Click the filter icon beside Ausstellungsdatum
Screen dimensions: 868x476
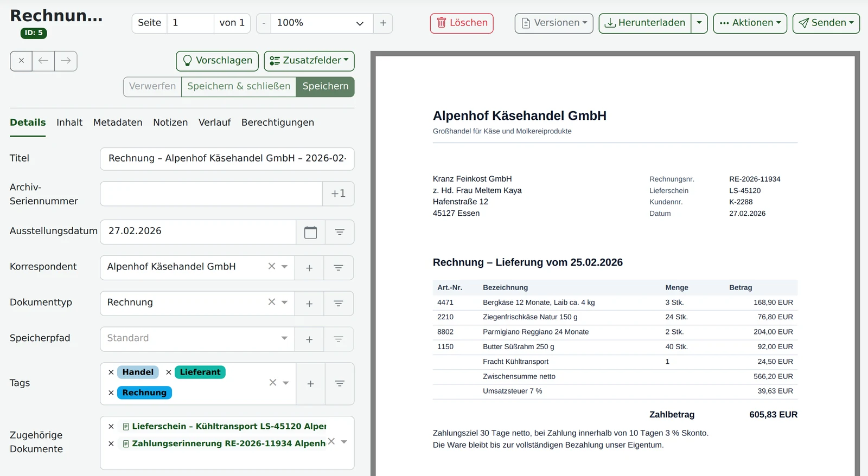click(x=340, y=232)
